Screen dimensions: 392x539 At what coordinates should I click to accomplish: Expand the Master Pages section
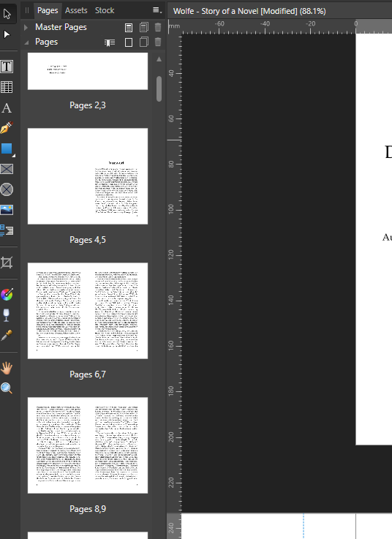click(26, 27)
